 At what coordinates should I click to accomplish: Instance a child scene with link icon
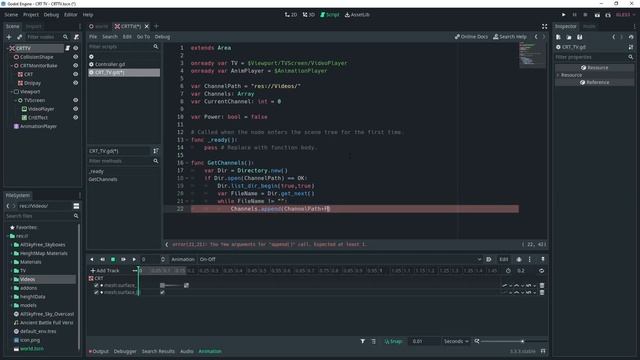(19, 37)
